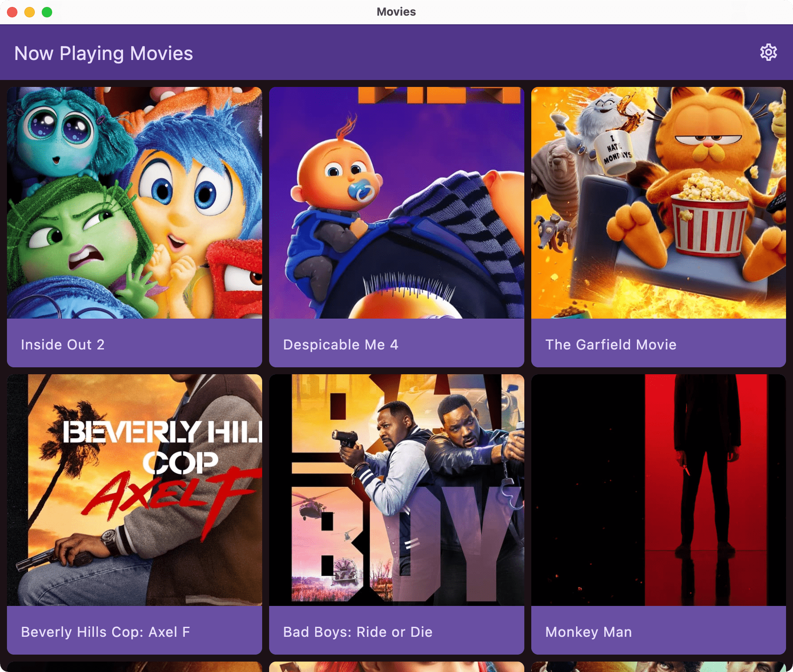Click the 'Now Playing Movies' heading
The height and width of the screenshot is (672, 793).
click(103, 53)
